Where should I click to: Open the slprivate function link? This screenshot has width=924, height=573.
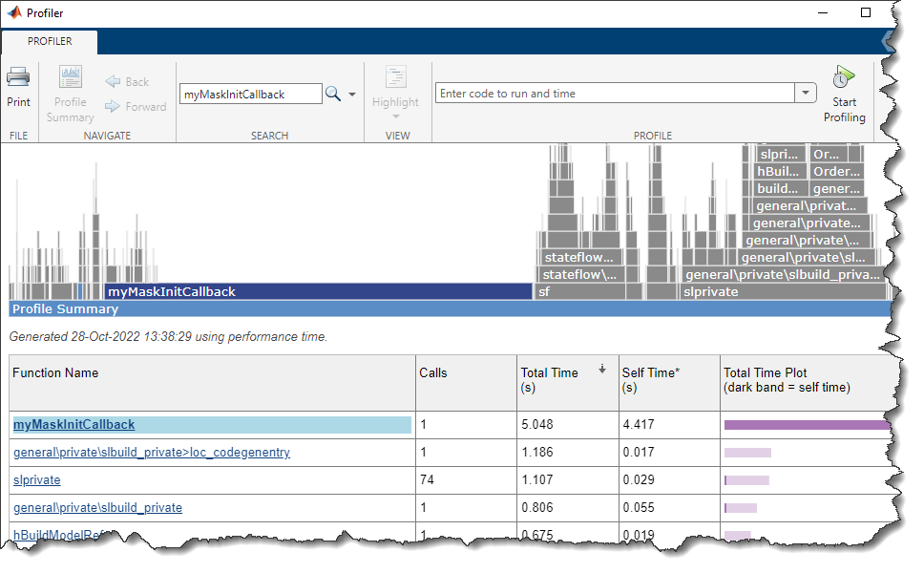click(x=37, y=480)
